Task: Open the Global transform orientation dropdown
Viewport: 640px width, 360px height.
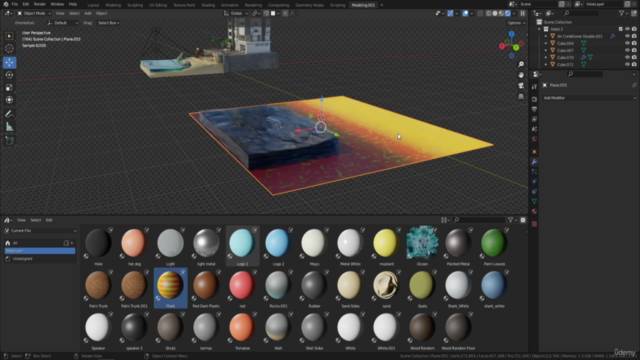Action: (236, 13)
